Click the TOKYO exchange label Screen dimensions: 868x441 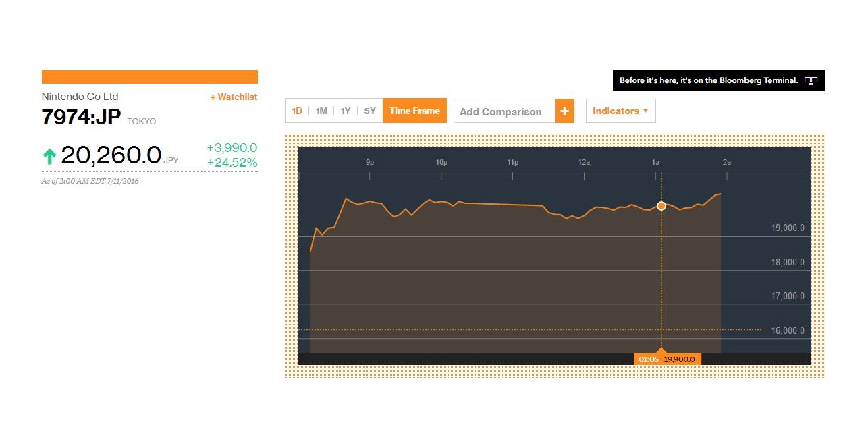pyautogui.click(x=142, y=122)
